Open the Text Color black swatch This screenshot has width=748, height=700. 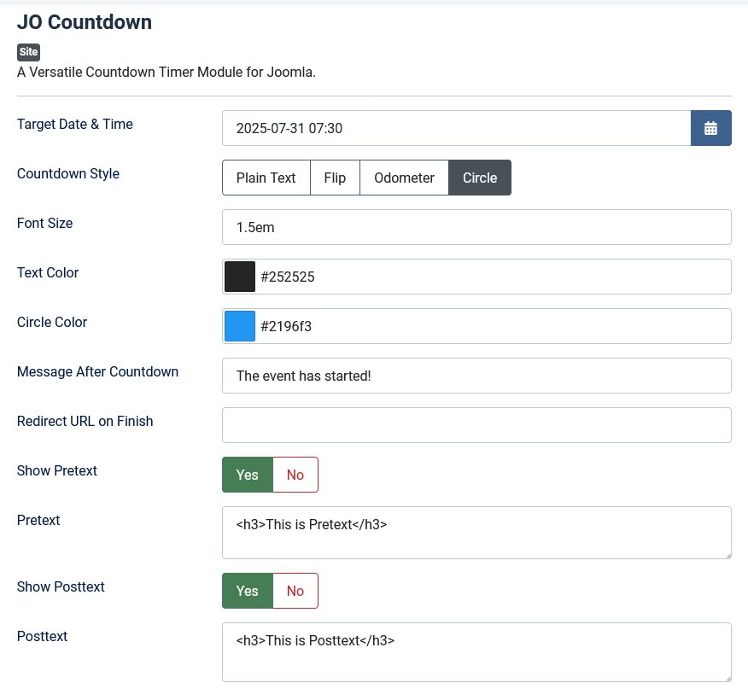pos(240,277)
